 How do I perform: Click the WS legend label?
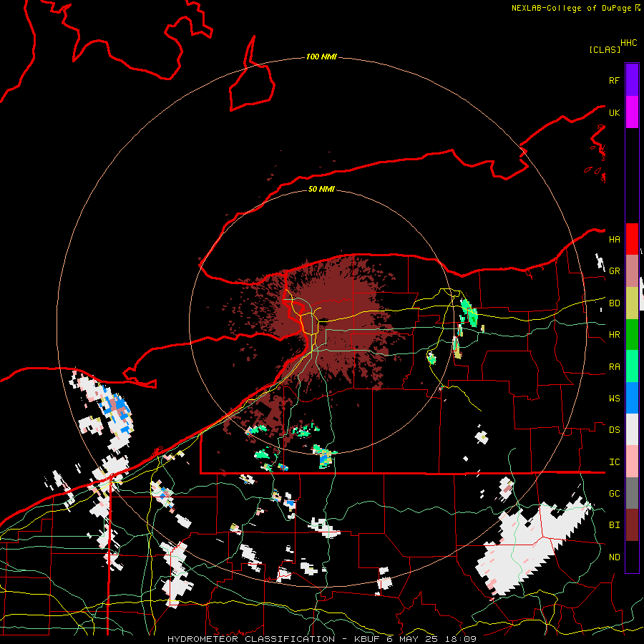coord(614,399)
